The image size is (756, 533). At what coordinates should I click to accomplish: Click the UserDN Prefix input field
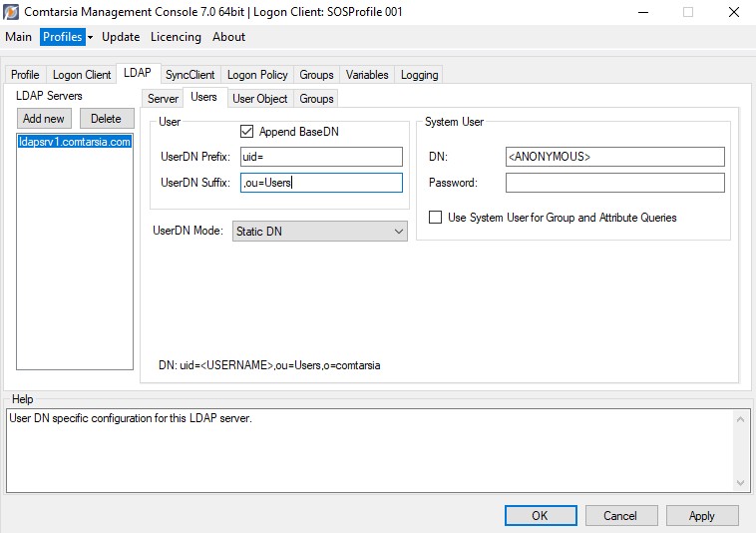[x=320, y=157]
